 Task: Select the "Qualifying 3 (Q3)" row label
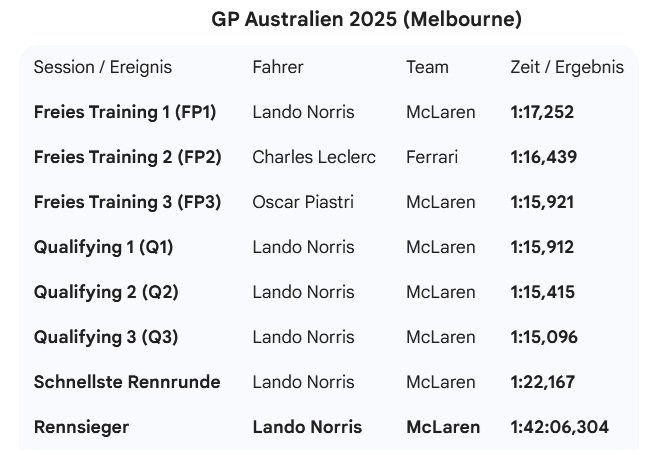click(x=106, y=337)
